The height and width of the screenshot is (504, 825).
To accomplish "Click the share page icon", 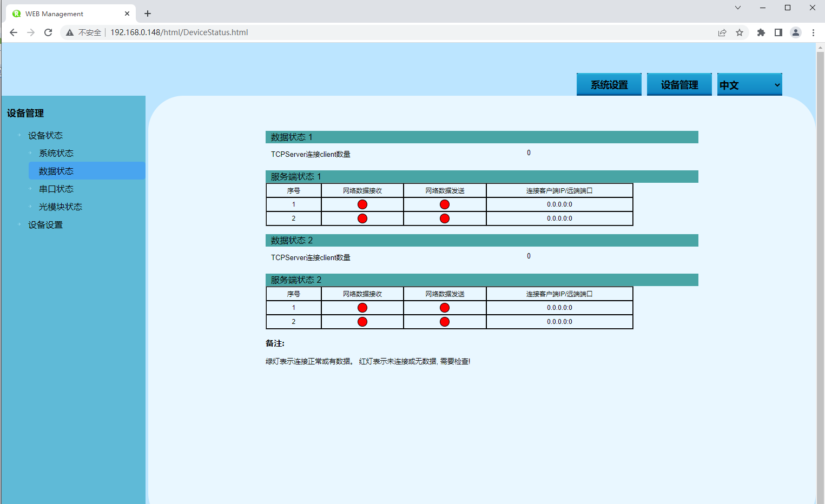I will click(722, 32).
